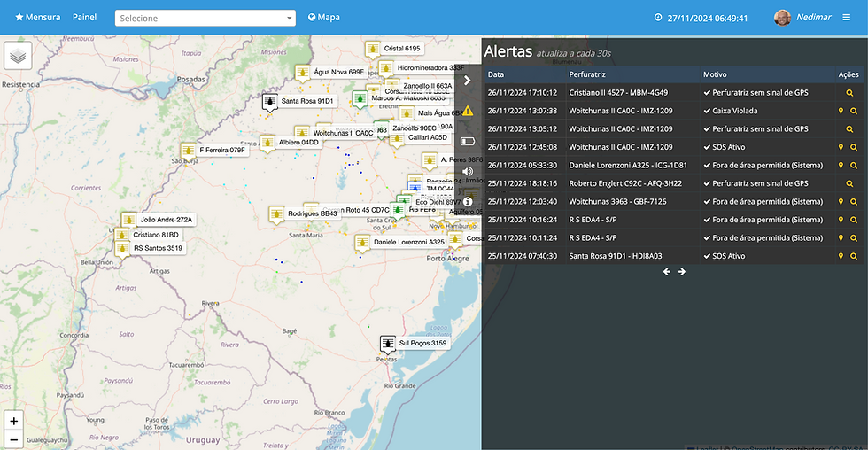The width and height of the screenshot is (868, 450).
Task: Go to previous alerts page arrow
Action: (x=666, y=272)
